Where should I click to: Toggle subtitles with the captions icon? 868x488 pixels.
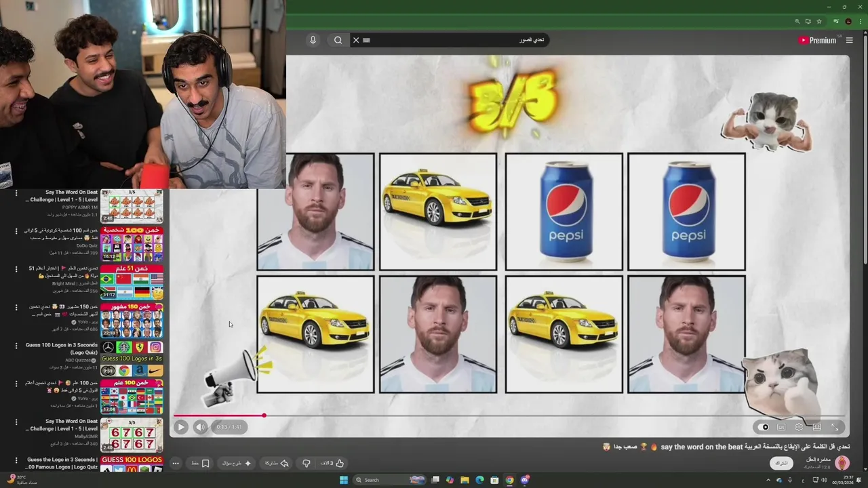click(x=781, y=427)
